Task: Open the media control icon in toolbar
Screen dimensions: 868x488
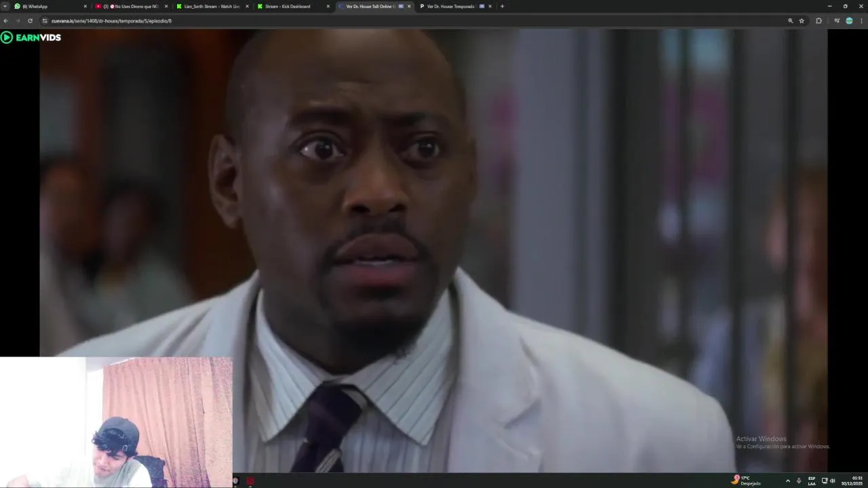Action: (x=837, y=20)
